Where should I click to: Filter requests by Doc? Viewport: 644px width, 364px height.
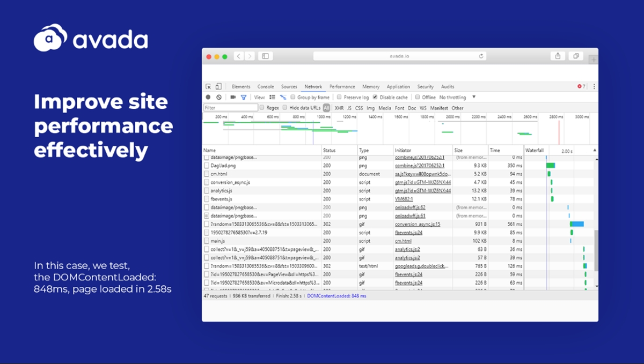pyautogui.click(x=412, y=108)
